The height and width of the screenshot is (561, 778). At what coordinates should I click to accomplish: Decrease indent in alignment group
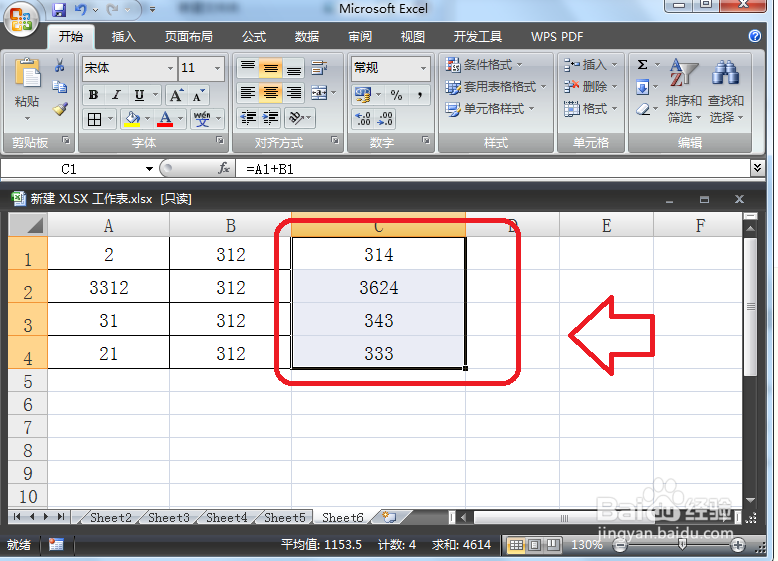248,118
